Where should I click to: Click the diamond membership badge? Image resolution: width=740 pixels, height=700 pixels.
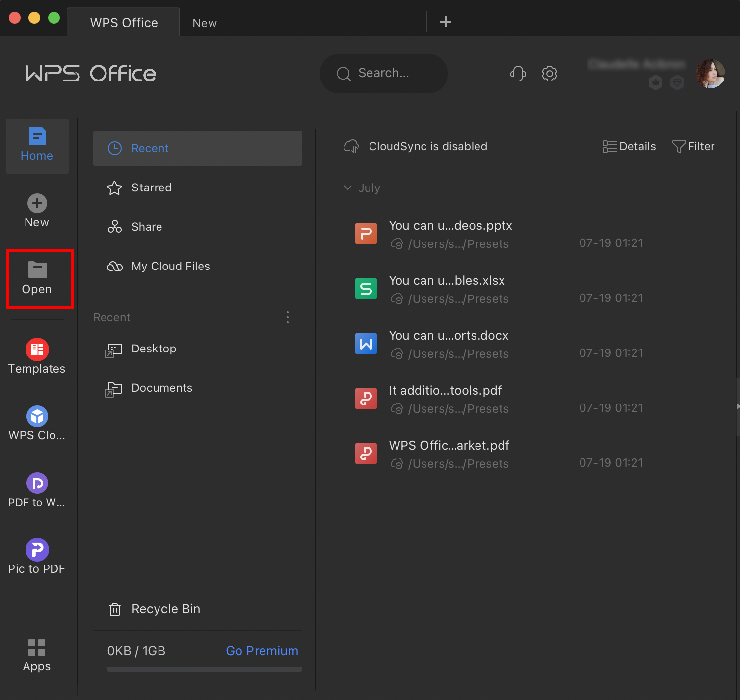pos(677,82)
